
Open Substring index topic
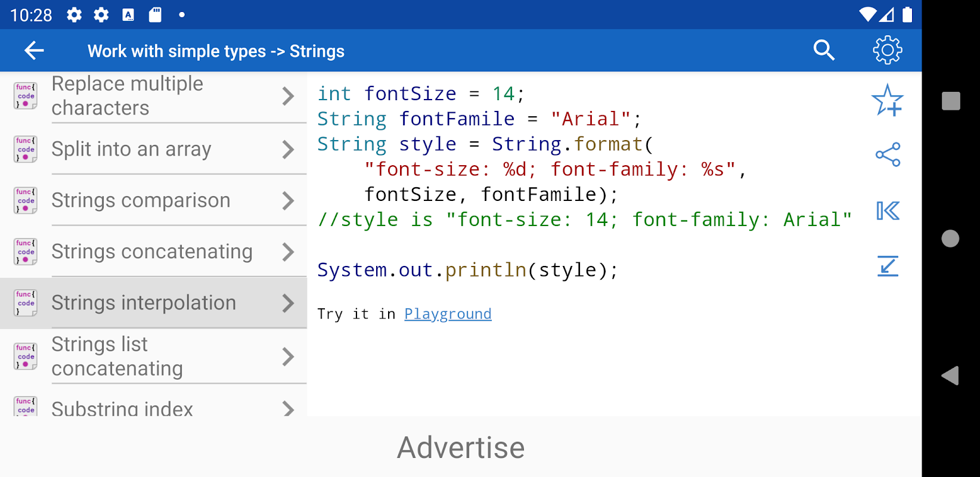coord(122,408)
